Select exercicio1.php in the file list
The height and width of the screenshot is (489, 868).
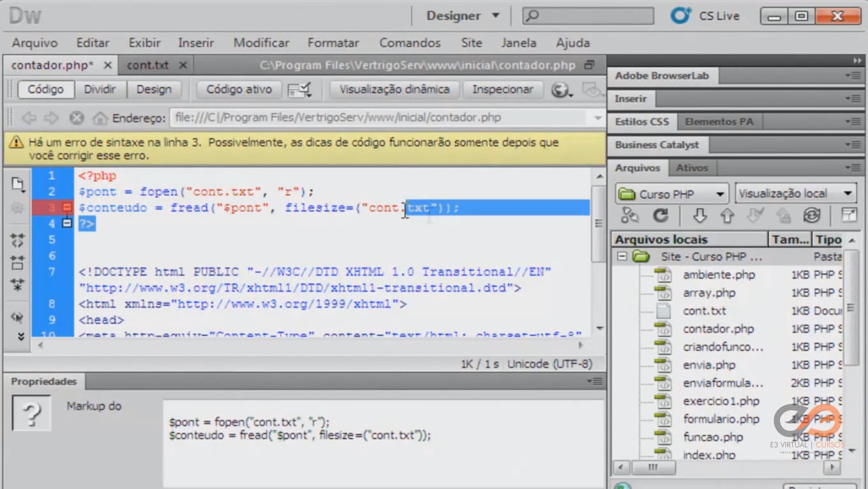tap(721, 401)
